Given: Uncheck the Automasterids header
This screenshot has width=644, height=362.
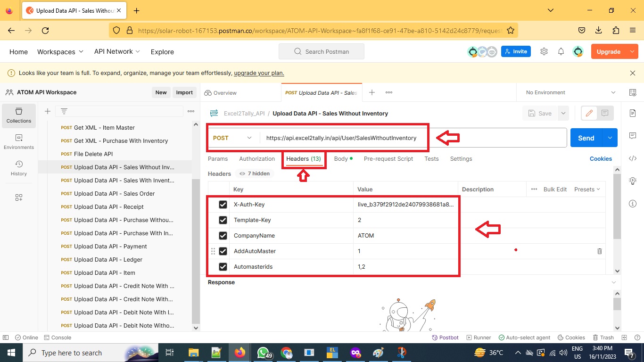Looking at the screenshot, I should [x=223, y=267].
